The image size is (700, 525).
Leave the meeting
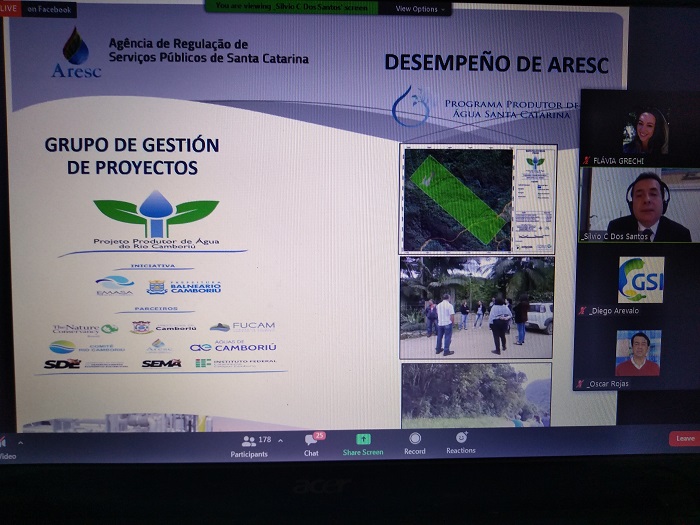coord(684,439)
